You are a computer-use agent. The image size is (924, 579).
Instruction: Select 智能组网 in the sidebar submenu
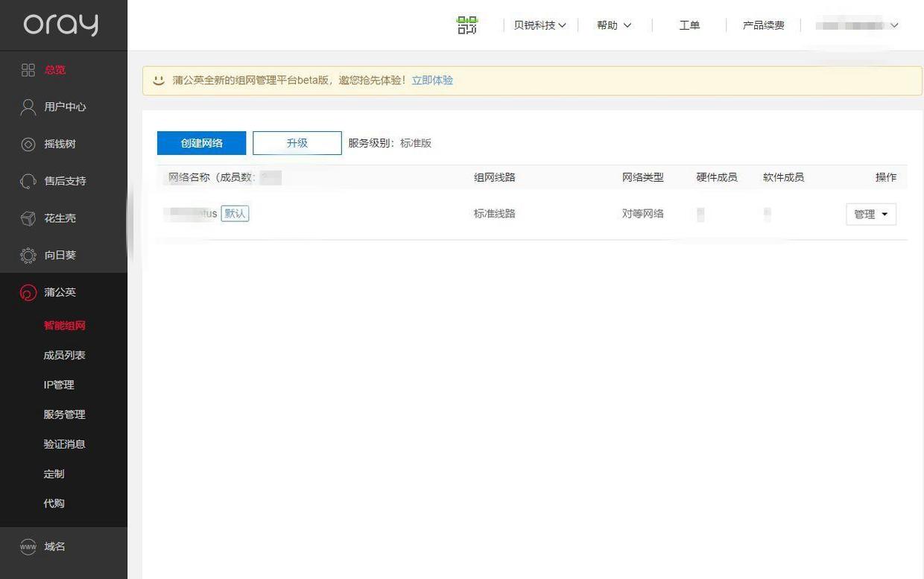pos(65,326)
